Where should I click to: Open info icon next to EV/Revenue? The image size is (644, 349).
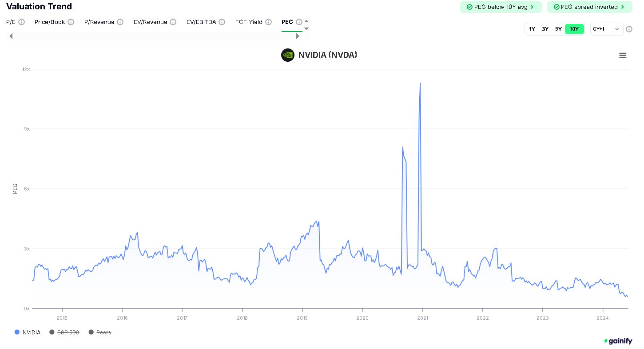click(x=173, y=22)
